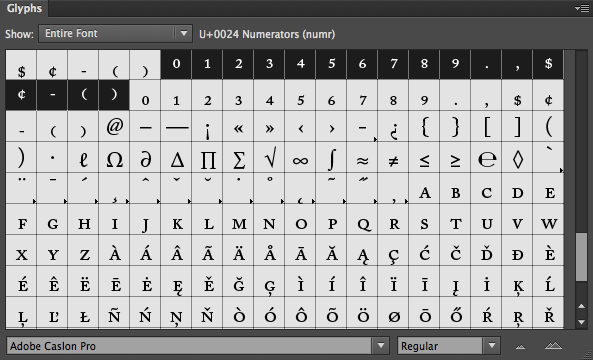Select the left curly brace { glyph

coord(424,126)
